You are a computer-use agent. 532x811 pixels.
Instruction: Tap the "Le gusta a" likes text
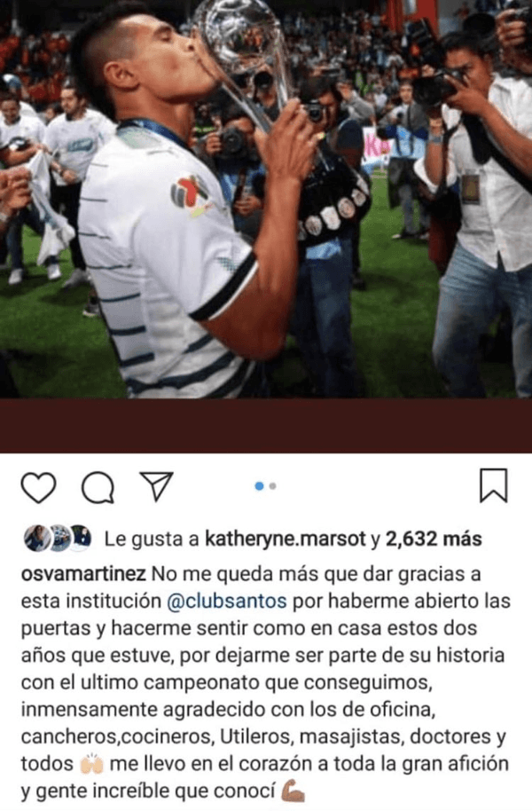click(x=152, y=539)
